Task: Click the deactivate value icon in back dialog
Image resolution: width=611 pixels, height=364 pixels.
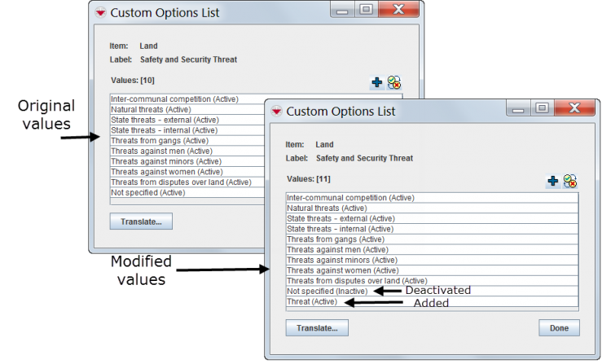Action: click(x=394, y=82)
